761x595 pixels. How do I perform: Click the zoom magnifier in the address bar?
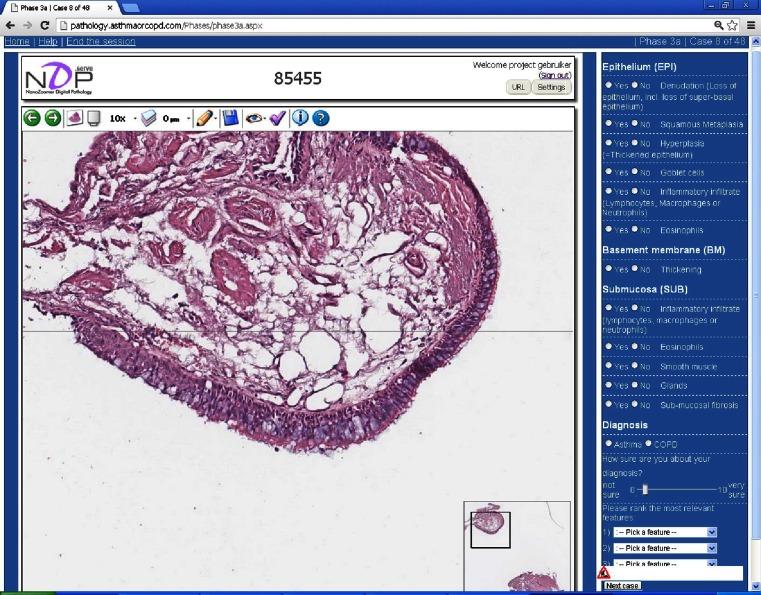(x=719, y=25)
